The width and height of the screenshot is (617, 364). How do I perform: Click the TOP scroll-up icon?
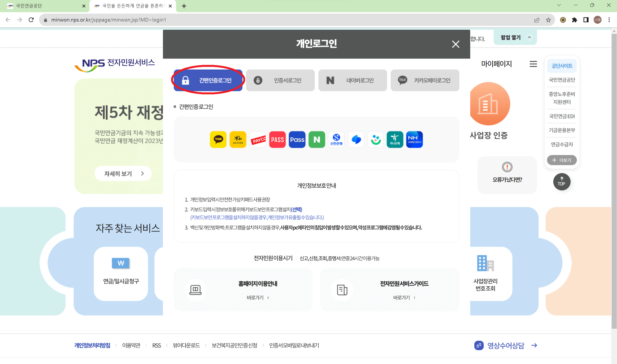pos(562,182)
